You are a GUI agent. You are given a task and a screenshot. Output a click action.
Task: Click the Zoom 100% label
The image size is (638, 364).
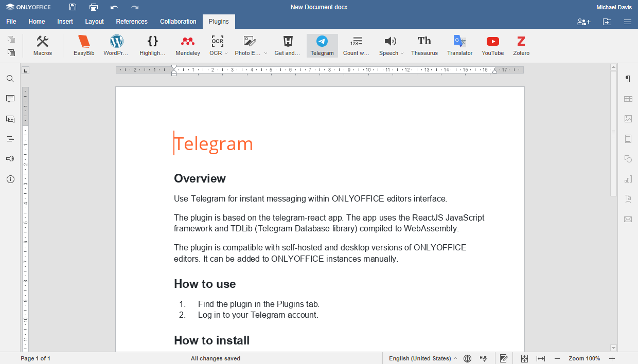tap(584, 358)
